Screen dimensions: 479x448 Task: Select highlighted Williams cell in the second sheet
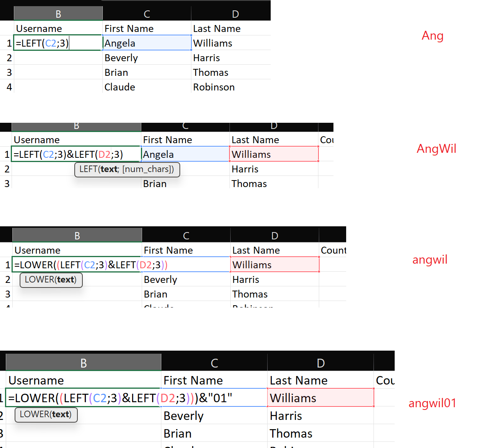click(274, 154)
